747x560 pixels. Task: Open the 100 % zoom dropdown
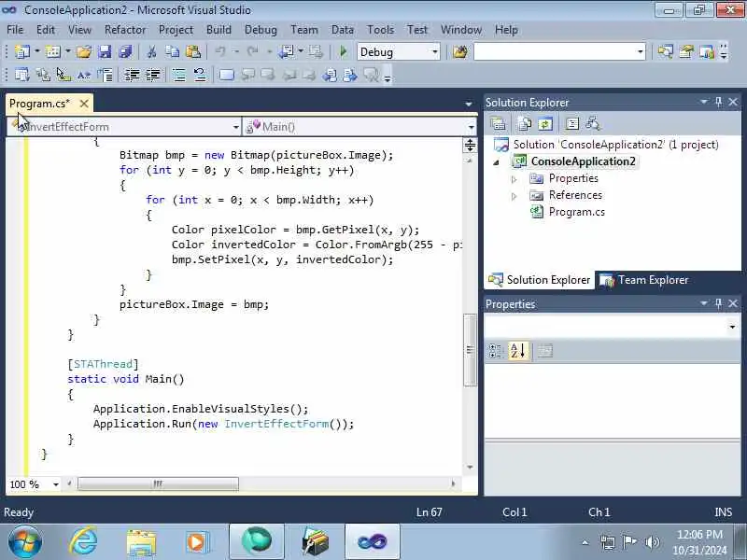[x=56, y=484]
